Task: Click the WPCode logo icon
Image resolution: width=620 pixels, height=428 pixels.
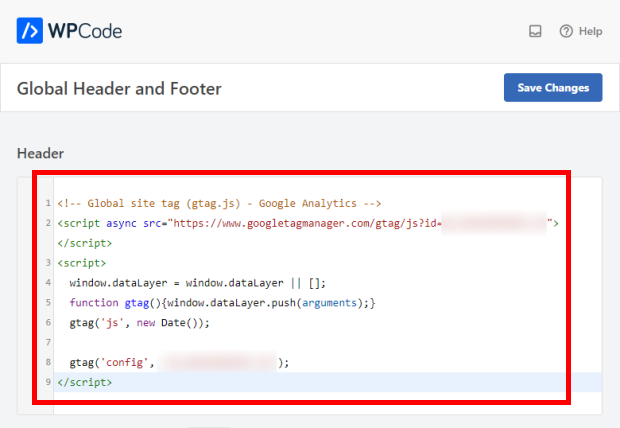Action: pos(30,30)
